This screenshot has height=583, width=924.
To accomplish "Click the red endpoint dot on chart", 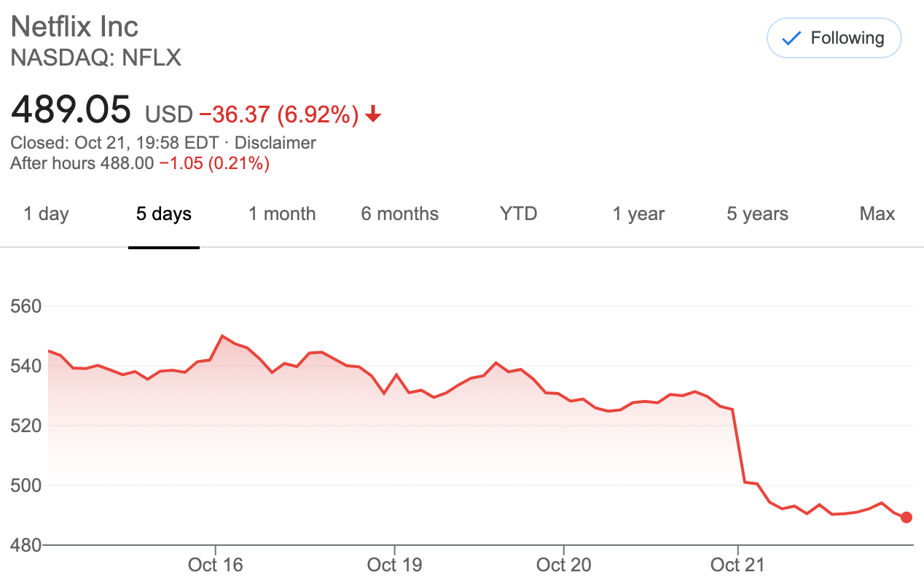I will point(906,517).
